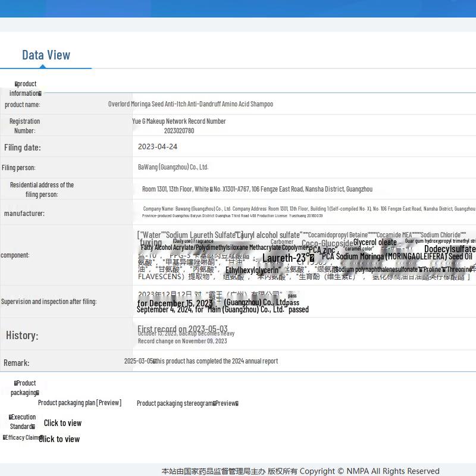Click the filing date 2023-04-24

158,147
